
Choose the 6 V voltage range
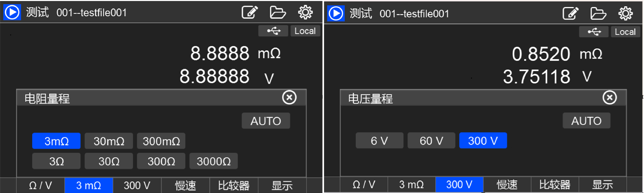tap(379, 141)
